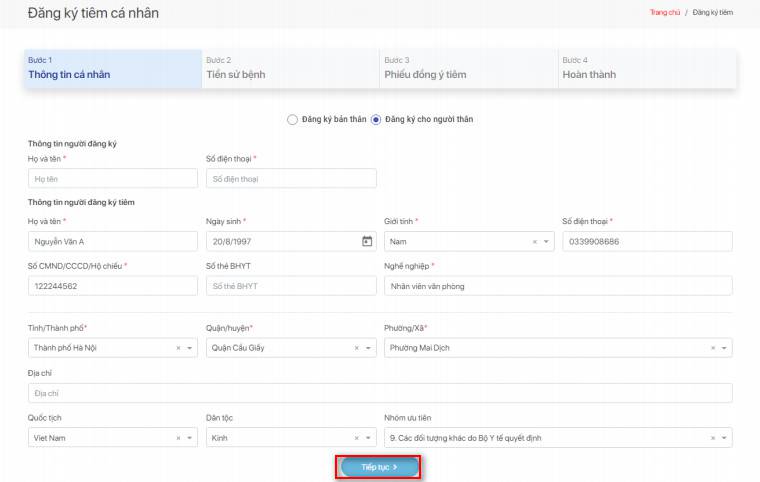Clear the Phường/Xã value using x icon
760x482 pixels.
click(x=713, y=348)
